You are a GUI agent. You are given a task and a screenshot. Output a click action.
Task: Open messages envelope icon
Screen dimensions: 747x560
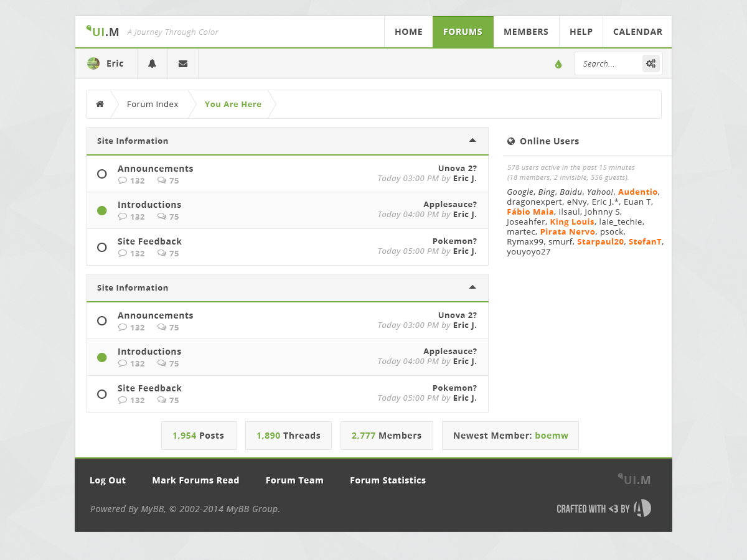point(183,63)
